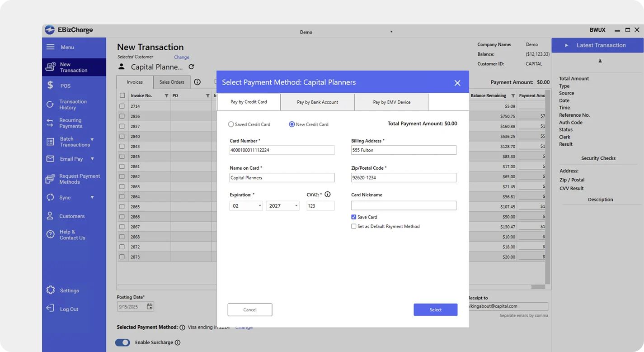644x352 pixels.
Task: Click the Selected Payment Method info icon
Action: click(x=182, y=327)
